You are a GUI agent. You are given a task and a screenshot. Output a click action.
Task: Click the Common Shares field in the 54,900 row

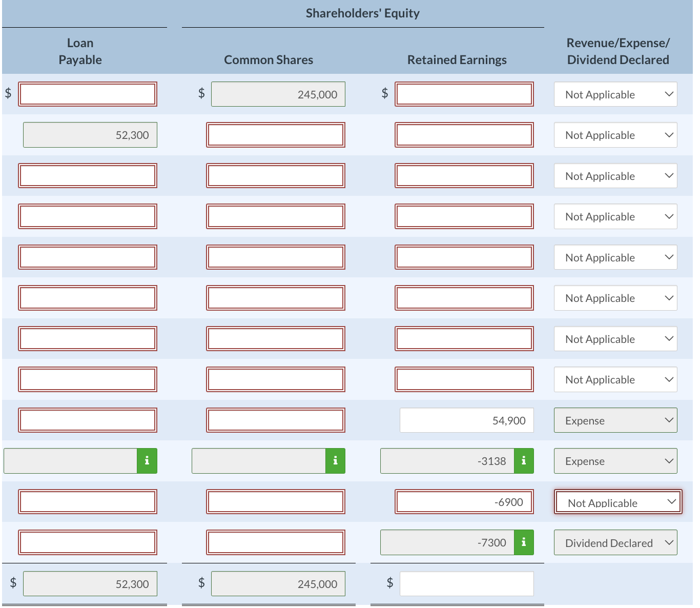pos(276,420)
